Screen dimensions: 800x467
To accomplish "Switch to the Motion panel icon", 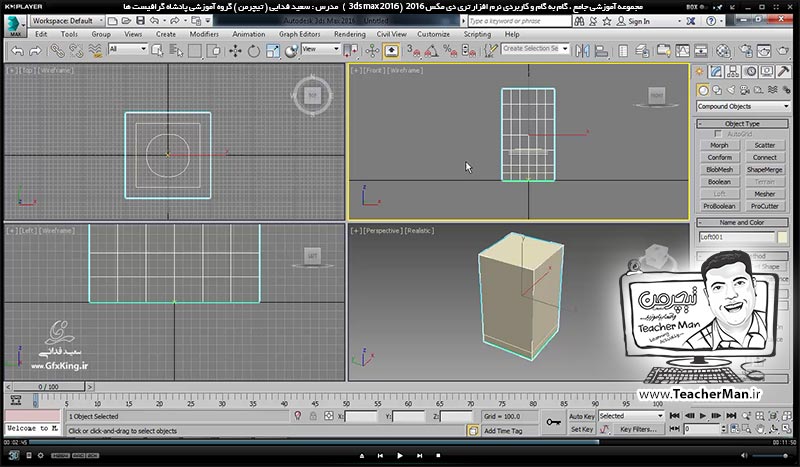I will click(x=750, y=71).
